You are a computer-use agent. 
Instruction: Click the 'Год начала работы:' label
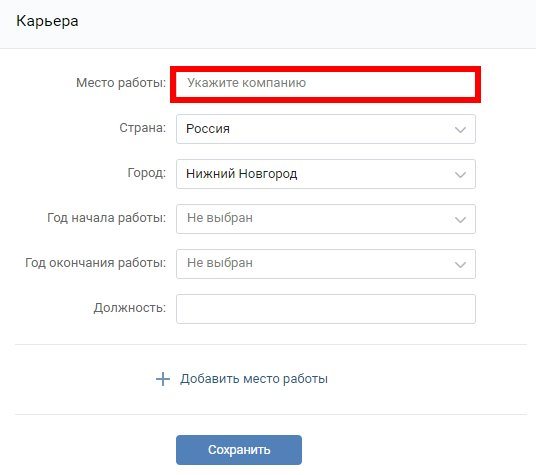pos(106,218)
